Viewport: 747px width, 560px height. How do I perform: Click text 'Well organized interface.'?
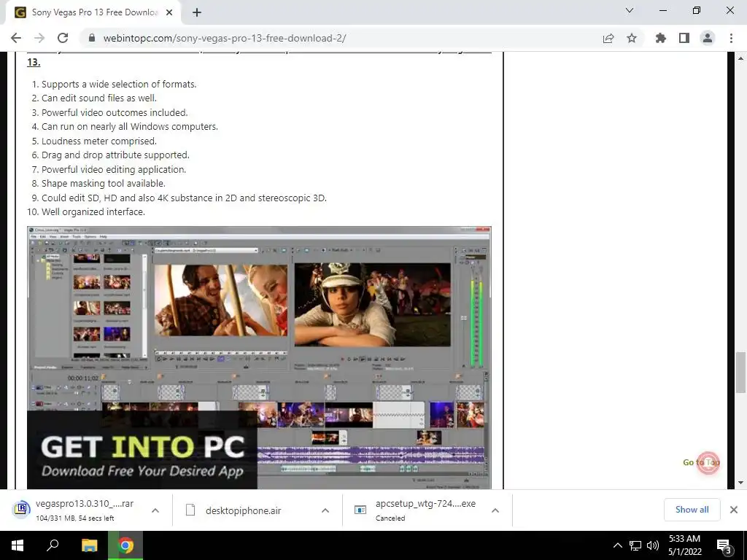93,212
